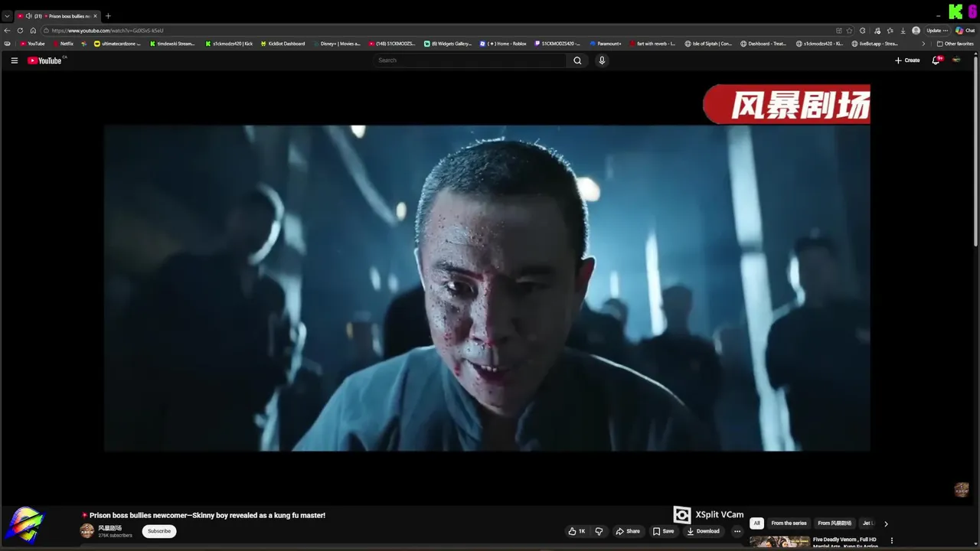Go back with the browser back arrow

click(x=7, y=31)
